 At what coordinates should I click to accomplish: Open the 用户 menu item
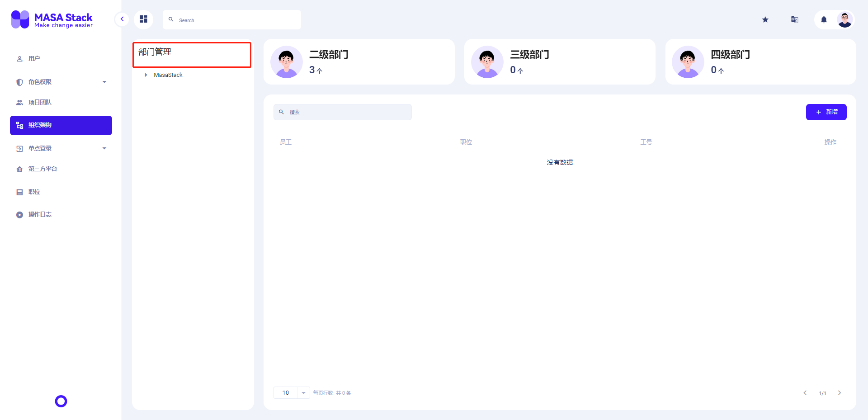click(x=61, y=59)
